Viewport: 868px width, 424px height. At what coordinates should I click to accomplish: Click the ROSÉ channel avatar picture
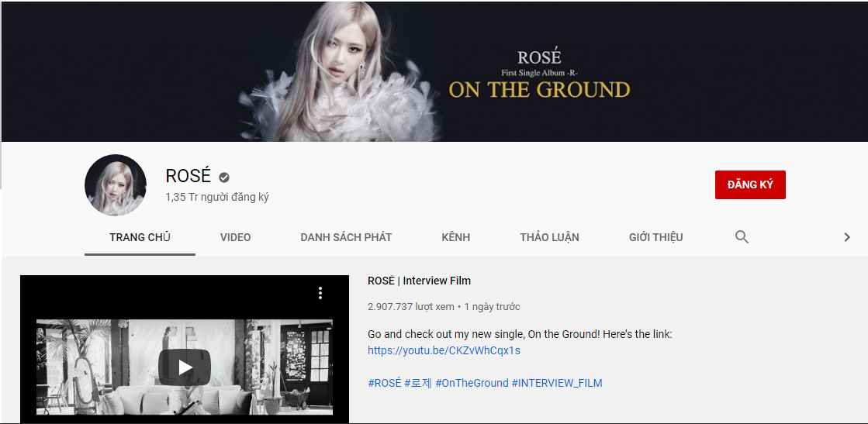pos(116,185)
